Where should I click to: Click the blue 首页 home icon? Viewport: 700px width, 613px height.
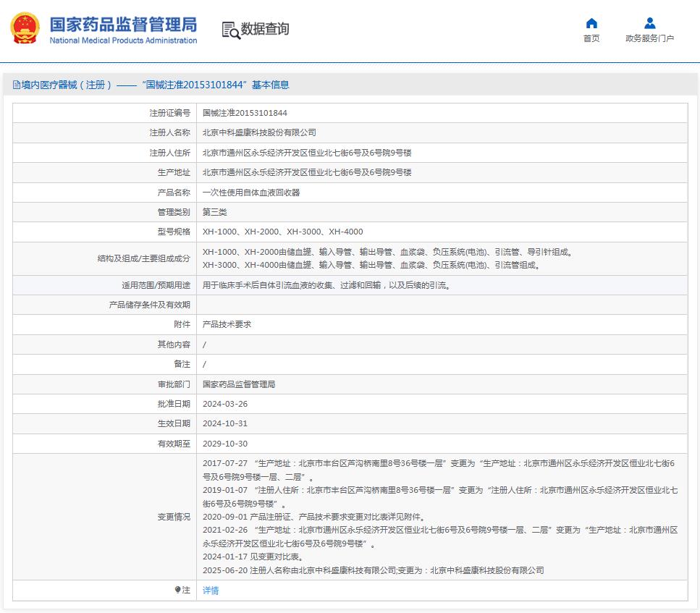point(592,24)
